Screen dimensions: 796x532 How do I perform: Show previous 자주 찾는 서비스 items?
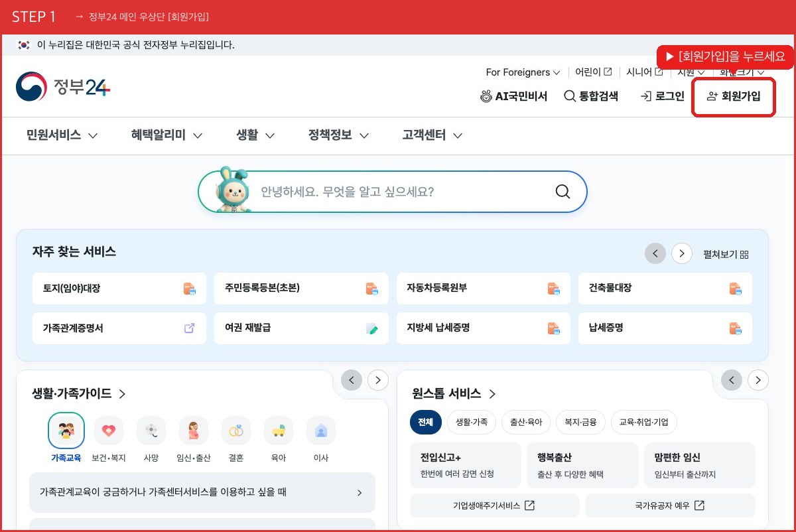click(x=655, y=253)
